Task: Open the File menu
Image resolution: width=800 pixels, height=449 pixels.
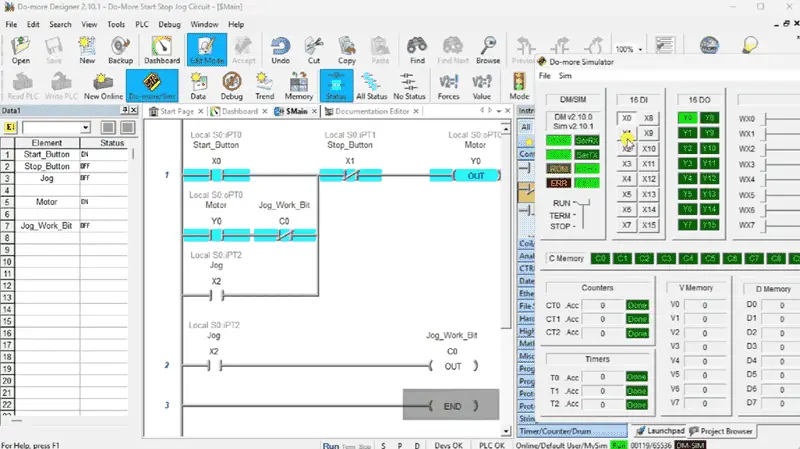Action: 11,24
